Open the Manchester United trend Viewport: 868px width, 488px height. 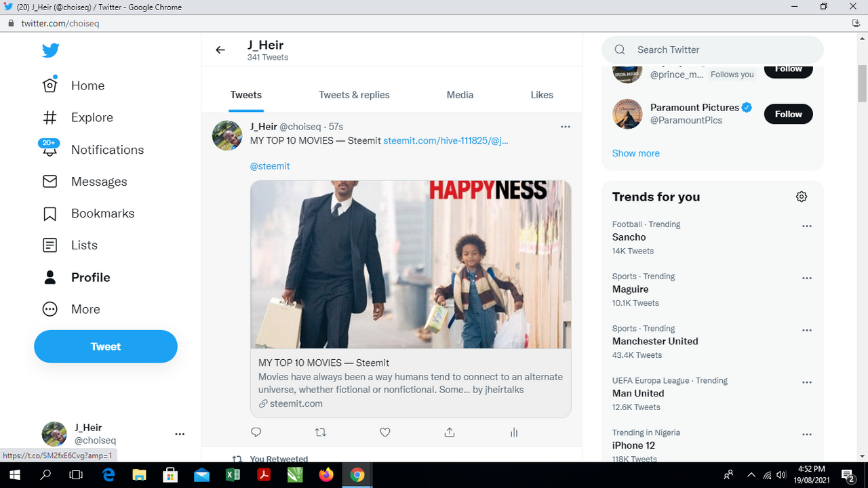pos(655,342)
